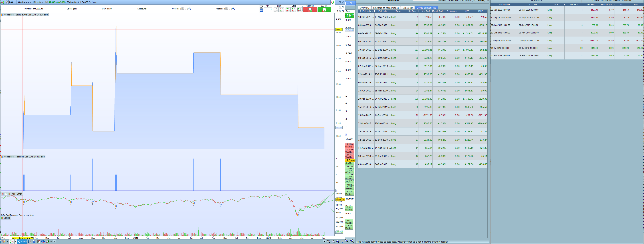Enable the T percent checkbox
644x244 pixels.
coord(335,7)
